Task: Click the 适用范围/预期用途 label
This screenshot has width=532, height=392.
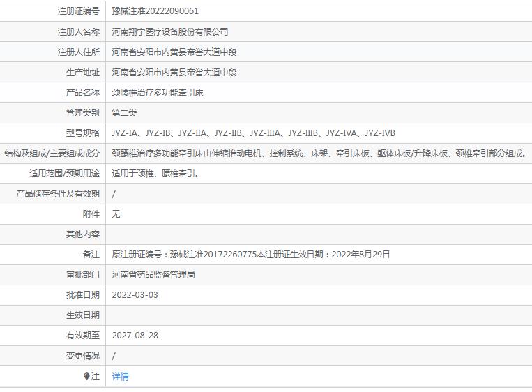Action: (x=64, y=174)
